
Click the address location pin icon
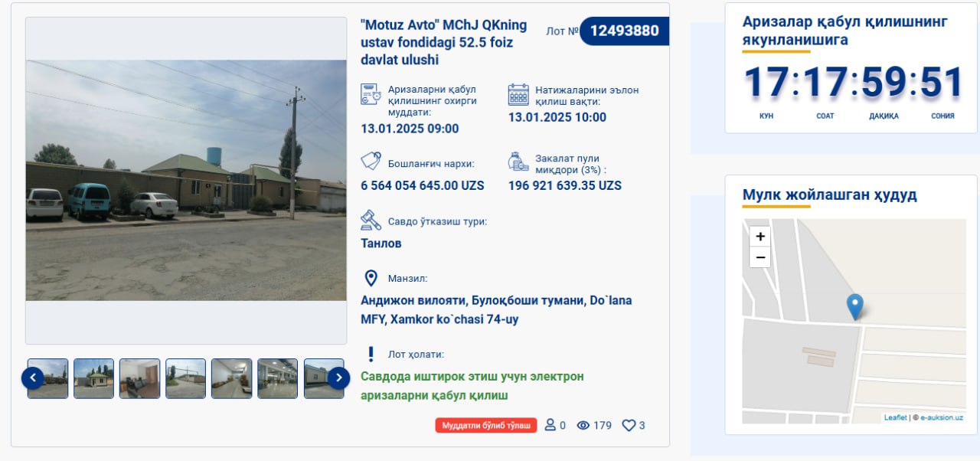click(x=371, y=278)
